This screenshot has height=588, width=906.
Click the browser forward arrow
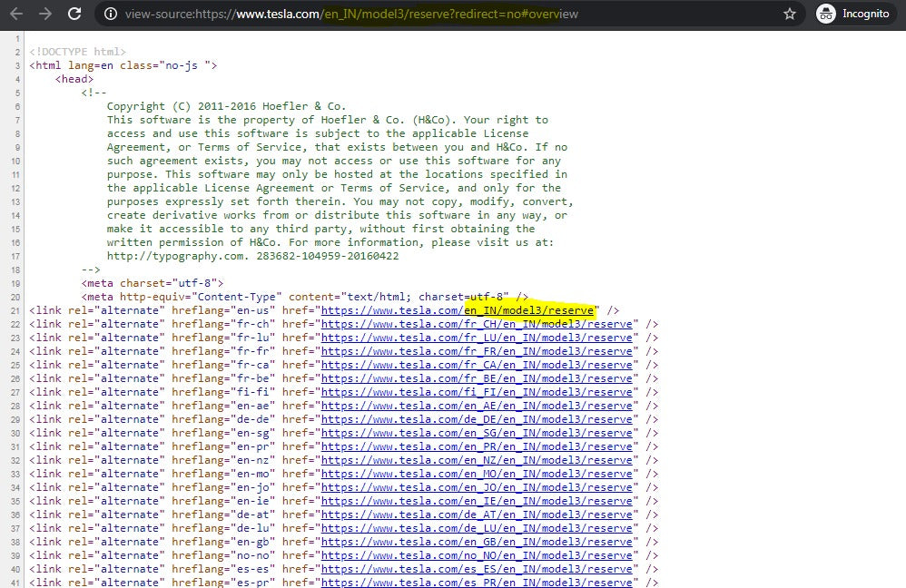pos(45,14)
